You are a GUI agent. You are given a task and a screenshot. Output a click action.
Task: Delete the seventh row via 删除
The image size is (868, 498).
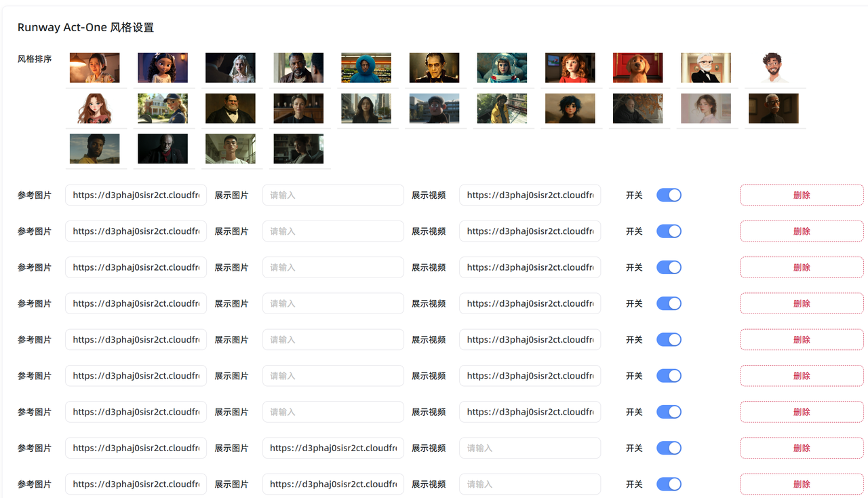point(802,412)
